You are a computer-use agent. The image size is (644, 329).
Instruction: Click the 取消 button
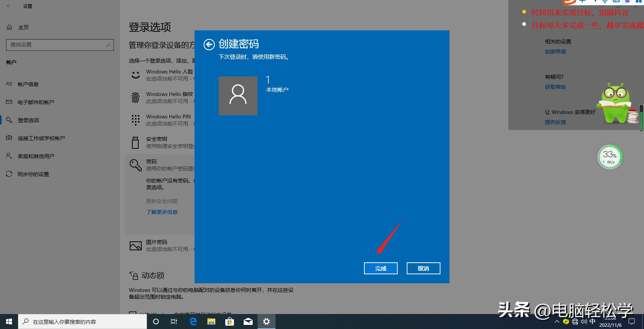pyautogui.click(x=423, y=268)
